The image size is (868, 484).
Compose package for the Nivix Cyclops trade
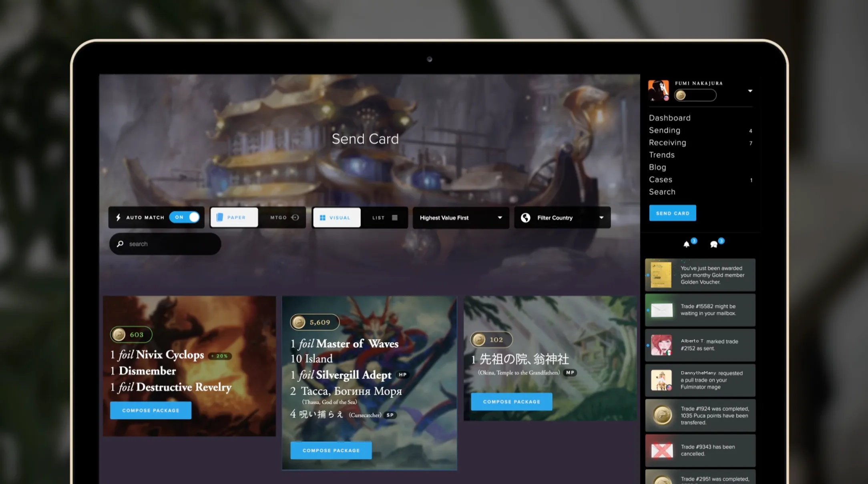tap(151, 410)
